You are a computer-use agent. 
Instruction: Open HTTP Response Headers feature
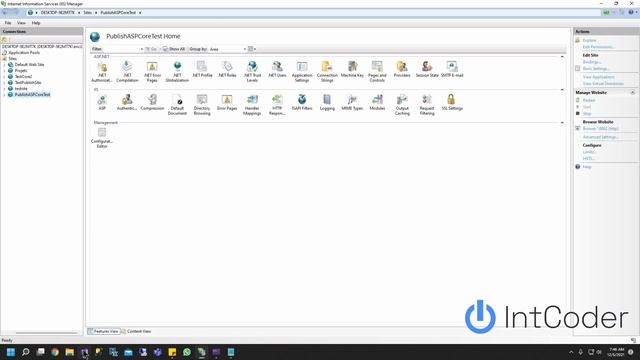[277, 104]
